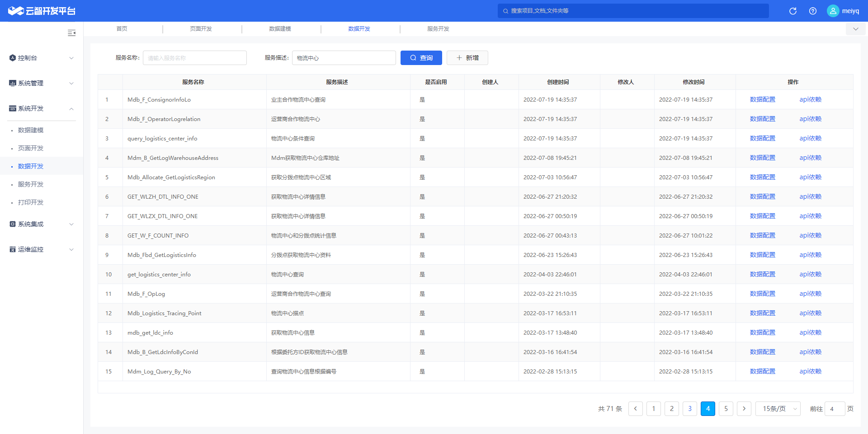Image resolution: width=868 pixels, height=434 pixels.
Task: Go to the previous page arrow
Action: [x=635, y=409]
